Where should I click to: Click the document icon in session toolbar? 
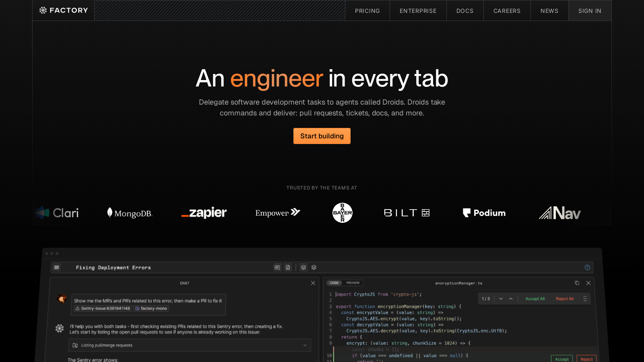[x=288, y=267]
